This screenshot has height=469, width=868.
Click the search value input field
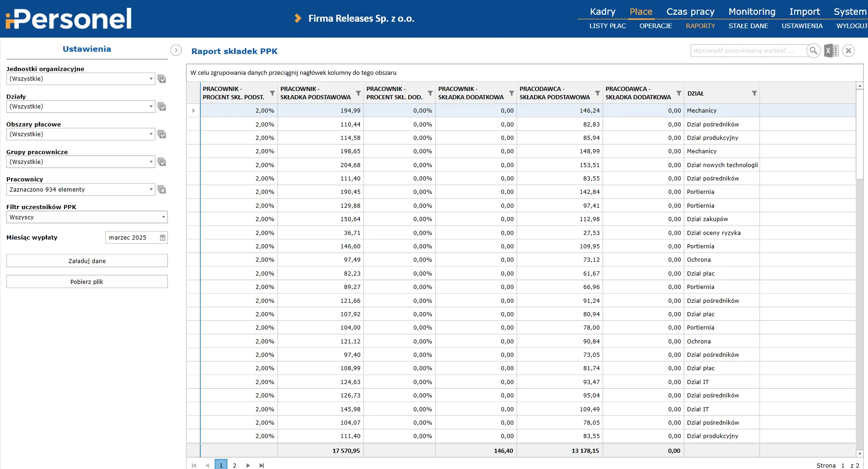[747, 51]
